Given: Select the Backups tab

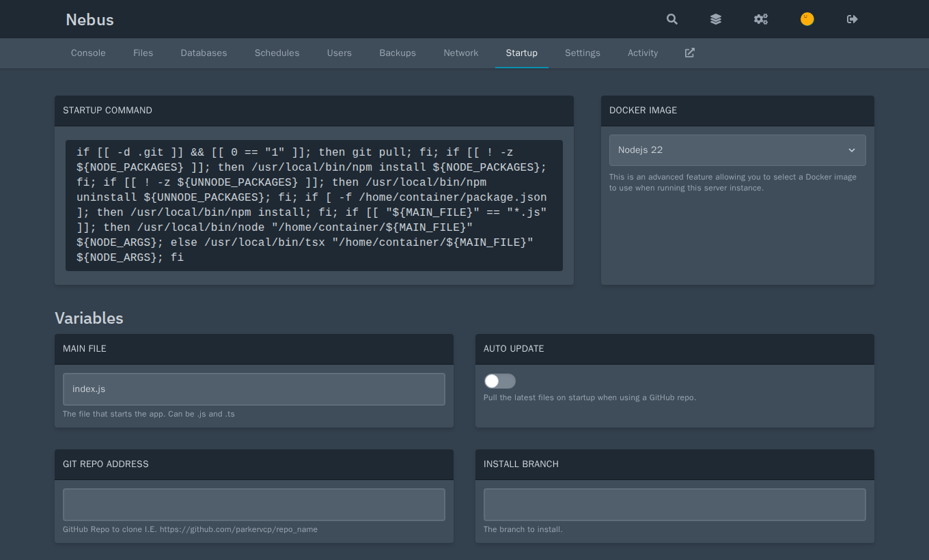Looking at the screenshot, I should [x=398, y=53].
